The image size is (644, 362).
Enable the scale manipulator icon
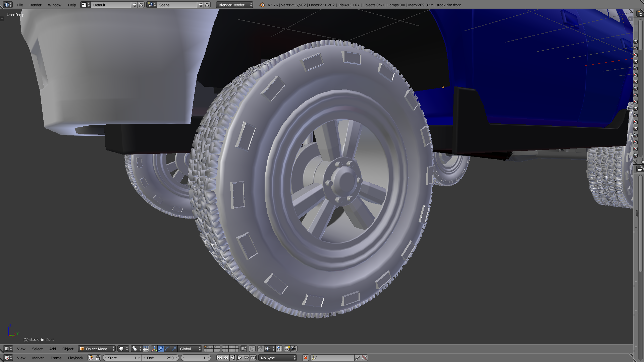click(174, 349)
